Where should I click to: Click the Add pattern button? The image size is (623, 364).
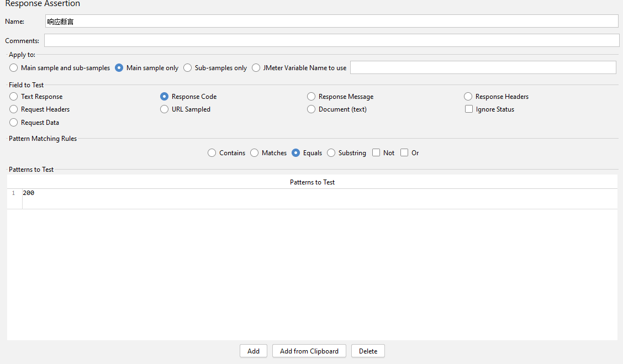(x=254, y=351)
